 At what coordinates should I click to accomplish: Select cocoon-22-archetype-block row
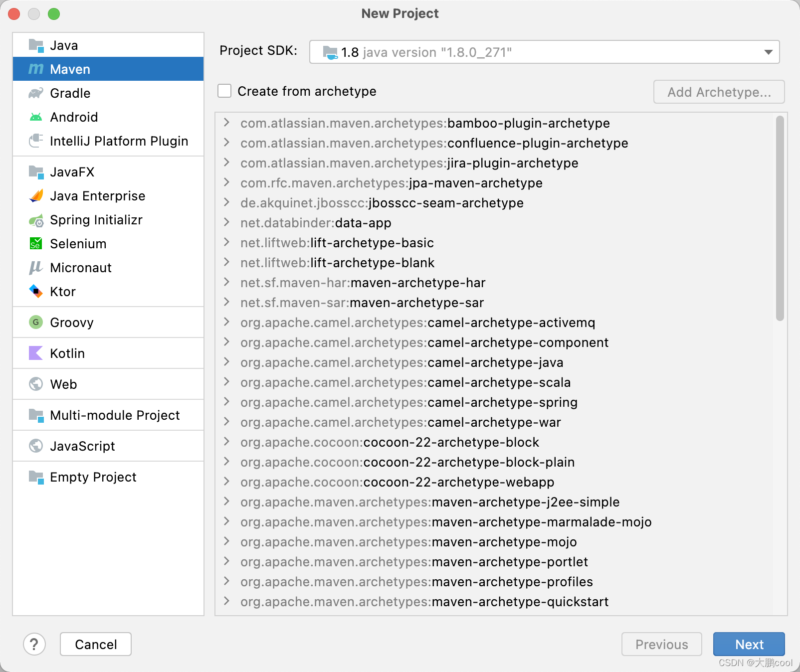tap(494, 442)
